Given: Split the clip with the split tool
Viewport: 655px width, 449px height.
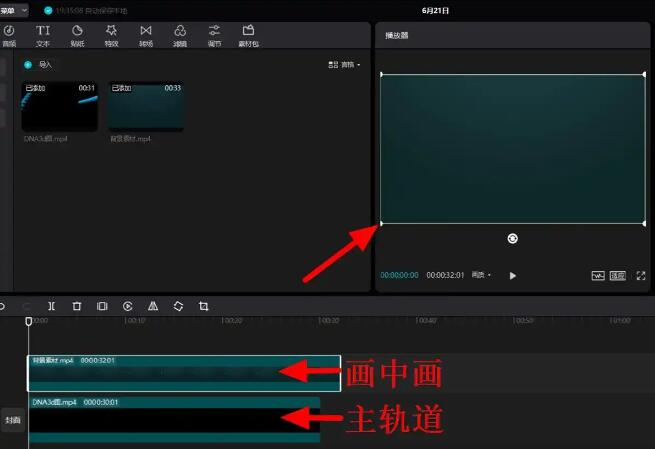Looking at the screenshot, I should pos(51,306).
